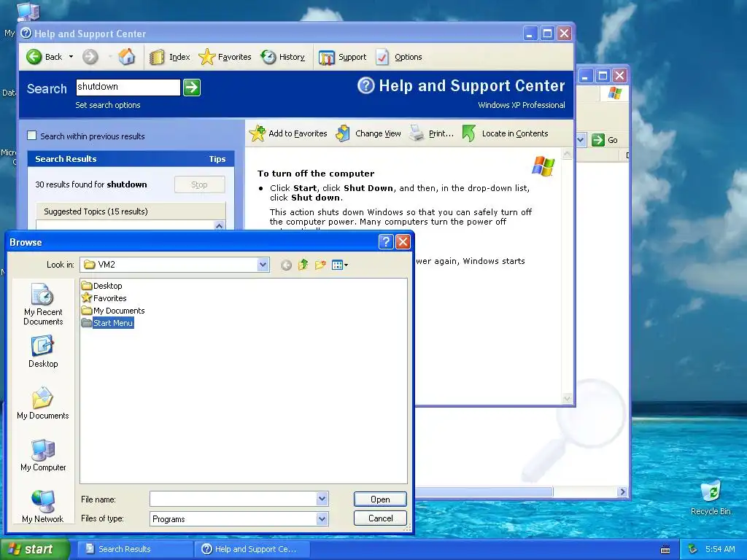
Task: Click the Tips link in Search Results
Action: [x=217, y=159]
